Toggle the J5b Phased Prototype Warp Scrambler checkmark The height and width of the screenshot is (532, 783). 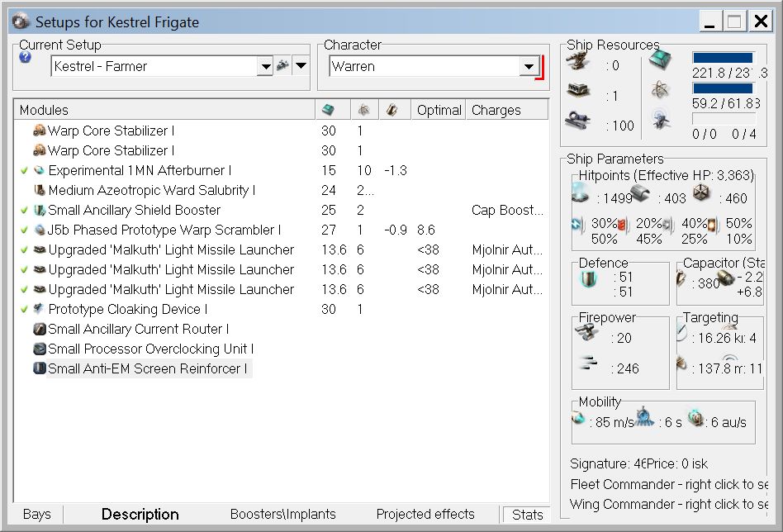click(24, 230)
